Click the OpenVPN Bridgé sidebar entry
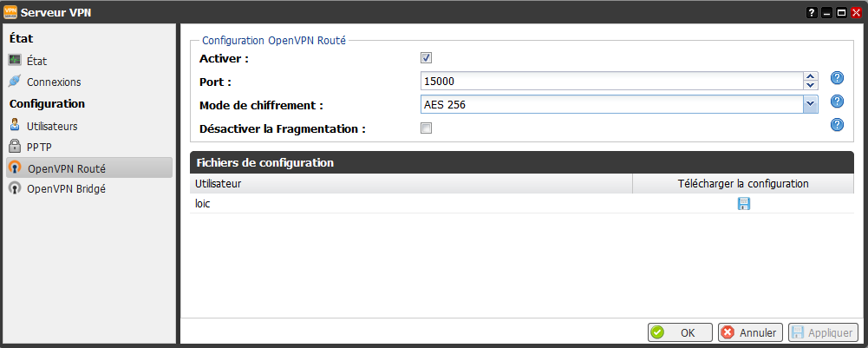Screen dimensions: 868x348 [57, 188]
